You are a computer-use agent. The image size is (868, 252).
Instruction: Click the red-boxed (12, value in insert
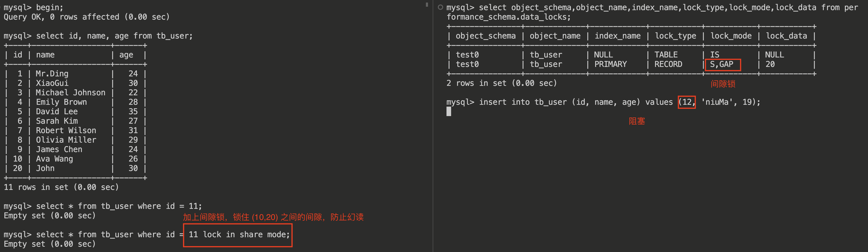tap(687, 102)
